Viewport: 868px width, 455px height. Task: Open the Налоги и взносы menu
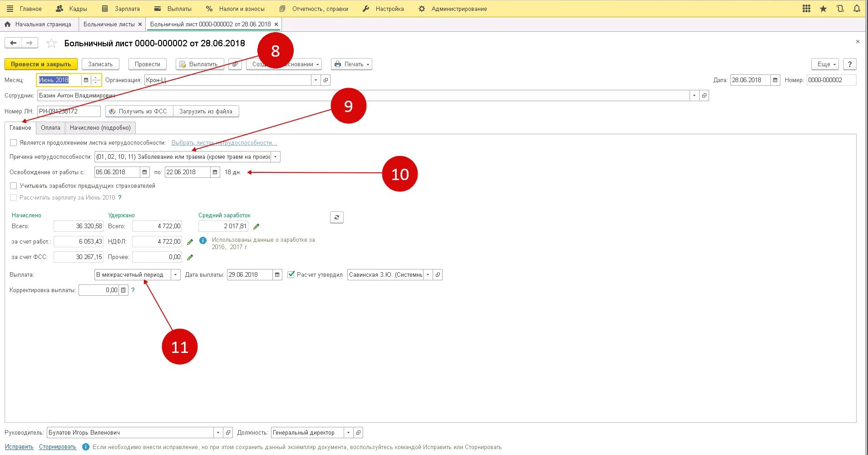pyautogui.click(x=235, y=9)
